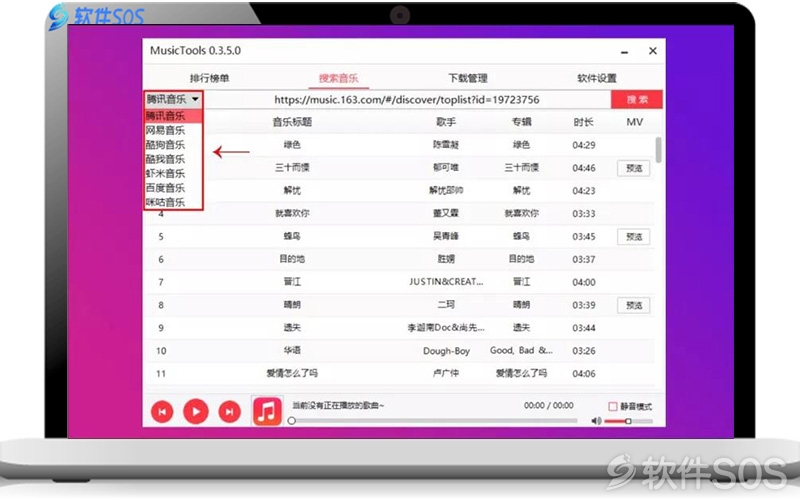
Task: Click the music.163.com URL search field
Action: point(407,99)
